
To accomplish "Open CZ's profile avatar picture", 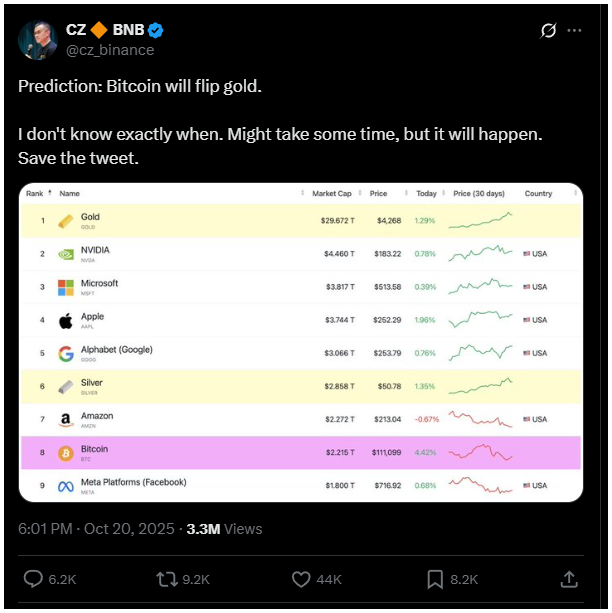I will point(38,39).
